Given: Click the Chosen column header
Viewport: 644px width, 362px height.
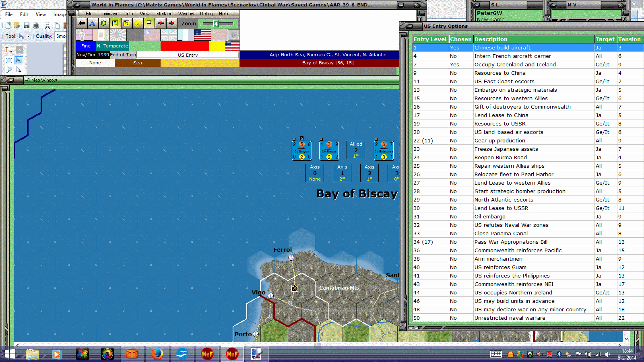Looking at the screenshot, I should point(461,39).
